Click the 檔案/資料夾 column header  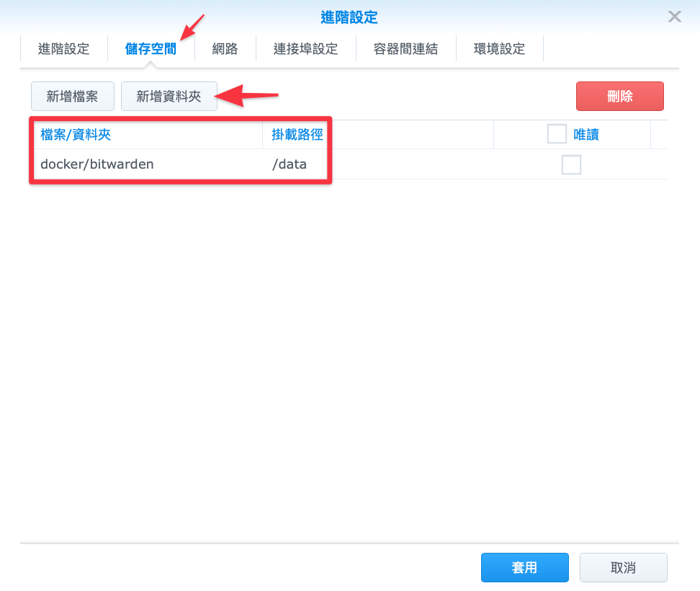[x=148, y=135]
